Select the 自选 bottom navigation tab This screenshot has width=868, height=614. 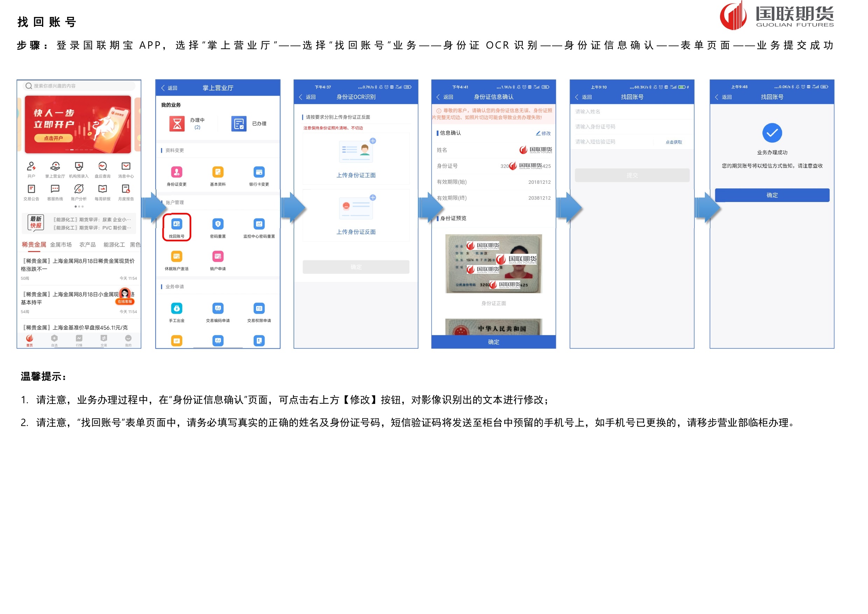pos(55,341)
